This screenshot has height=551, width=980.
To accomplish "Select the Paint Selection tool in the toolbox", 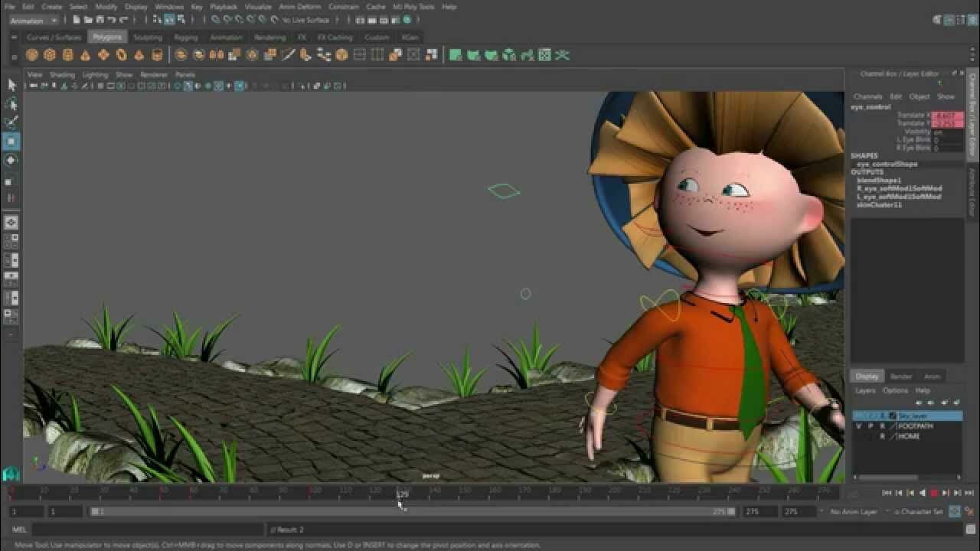I will [x=11, y=122].
